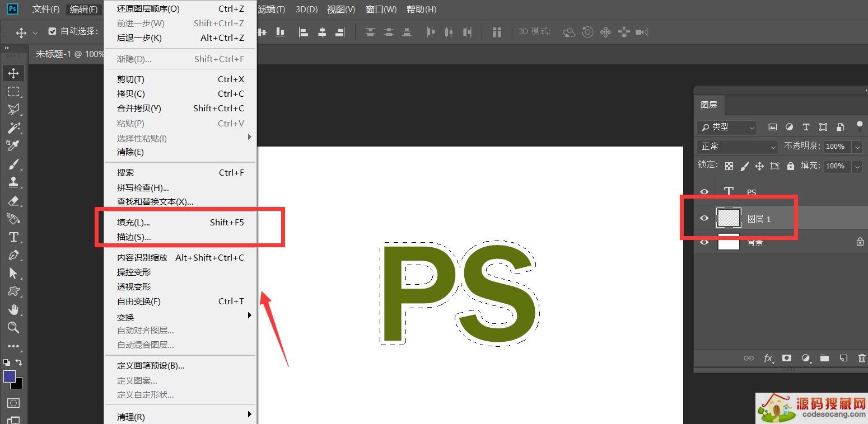Reset default foreground and background colors
This screenshot has width=868, height=424.
(x=6, y=362)
